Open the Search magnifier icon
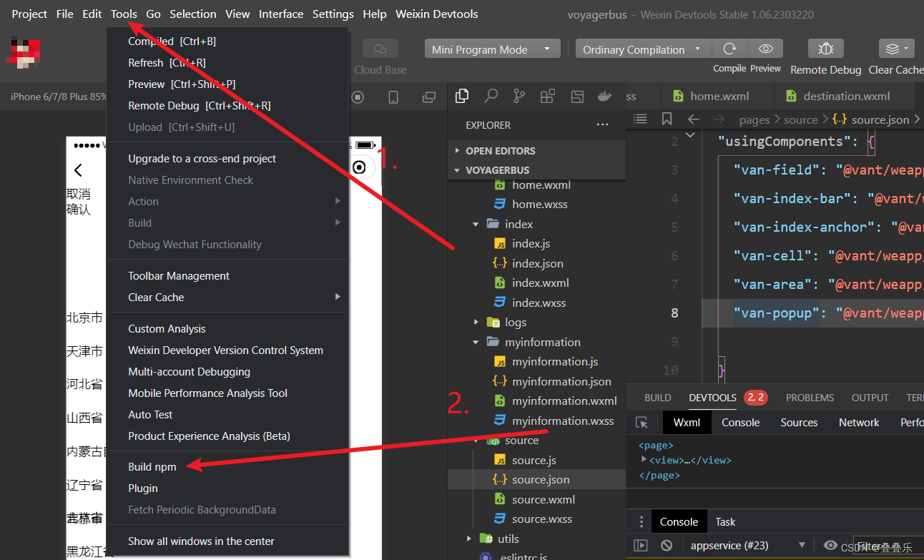 coord(491,96)
